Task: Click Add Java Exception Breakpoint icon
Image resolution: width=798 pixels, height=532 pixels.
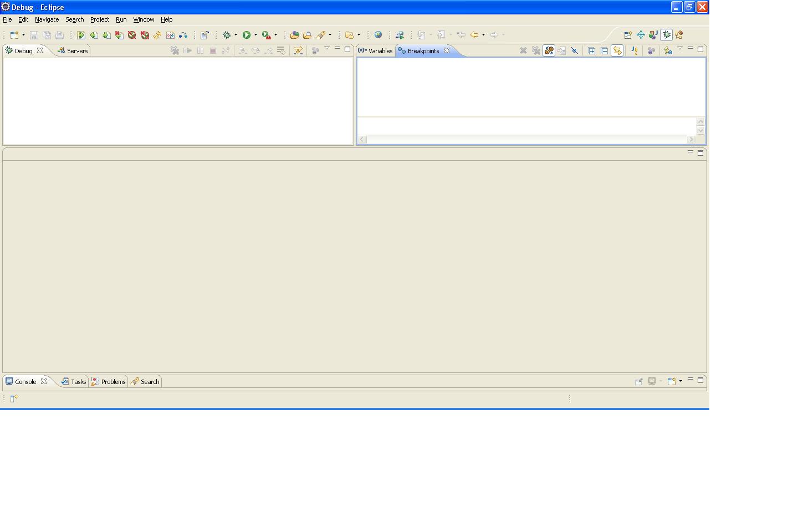Action: point(635,51)
